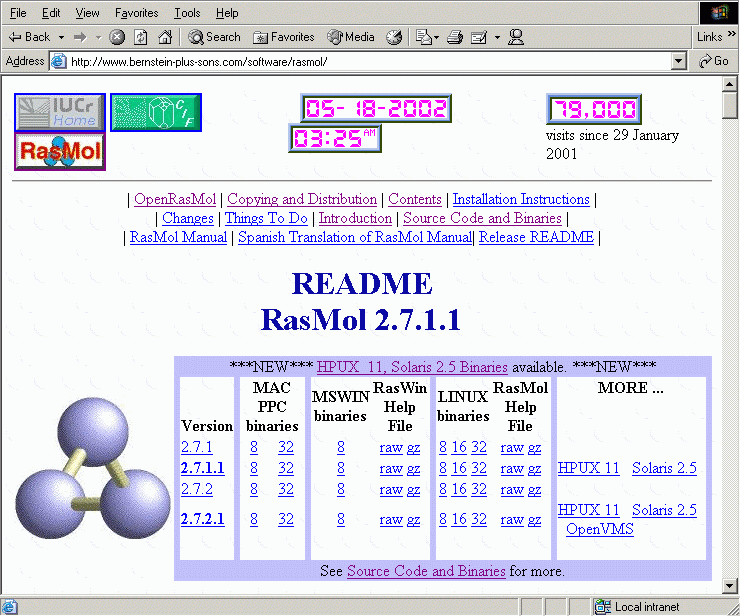
Task: Click the Local intranet zone icon
Action: pos(602,607)
